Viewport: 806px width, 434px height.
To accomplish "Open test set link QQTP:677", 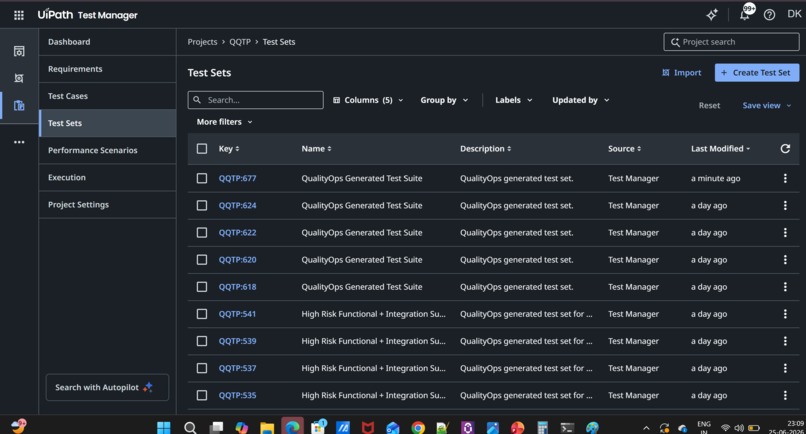I will pos(237,178).
